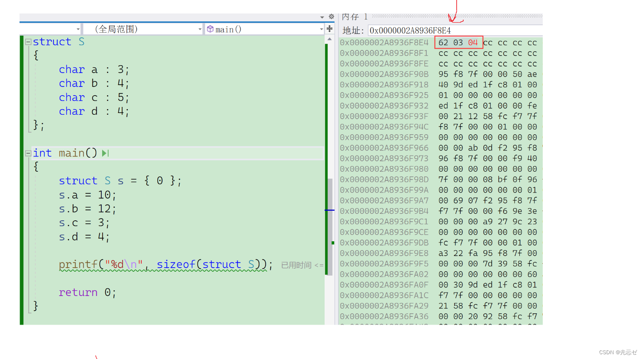Click the code editor vertical scrollbar thumb
This screenshot has height=359, width=644.
pyautogui.click(x=330, y=226)
